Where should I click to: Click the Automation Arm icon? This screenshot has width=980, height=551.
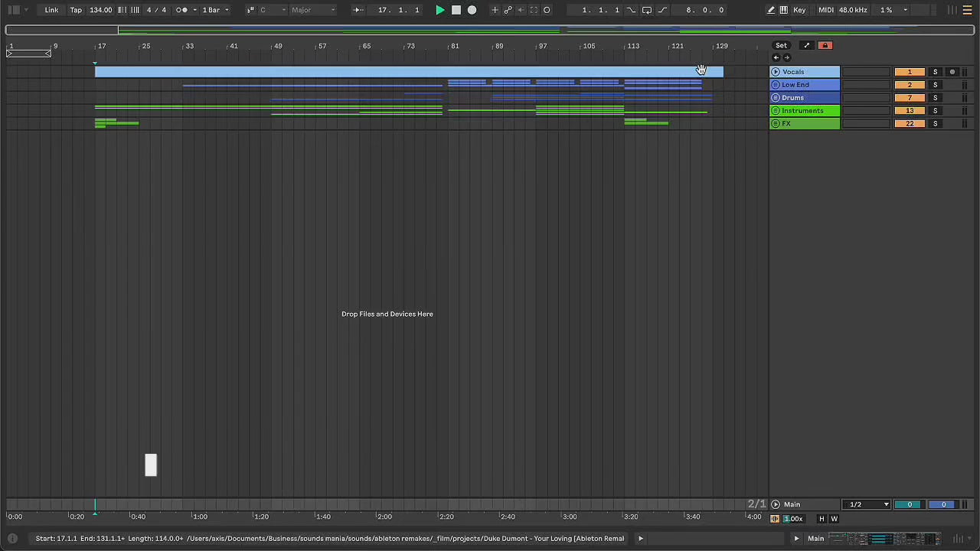point(508,10)
